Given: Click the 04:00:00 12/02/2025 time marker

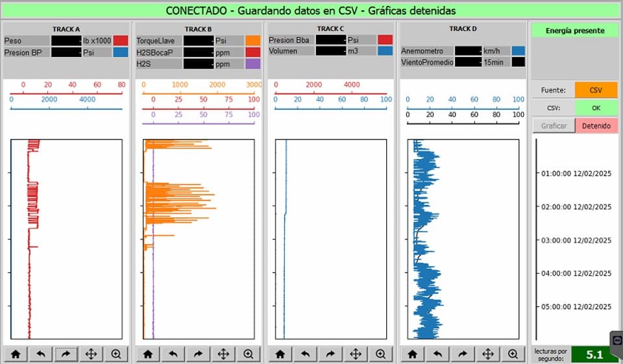Looking at the screenshot, I should click(576, 273).
